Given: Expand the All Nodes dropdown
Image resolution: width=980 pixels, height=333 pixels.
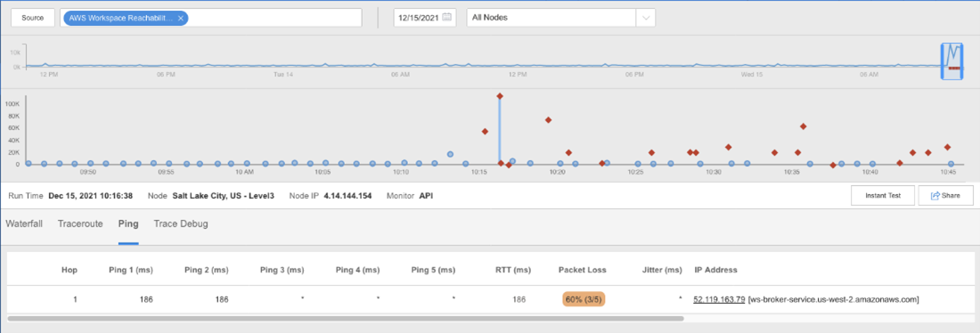Looking at the screenshot, I should pos(645,18).
